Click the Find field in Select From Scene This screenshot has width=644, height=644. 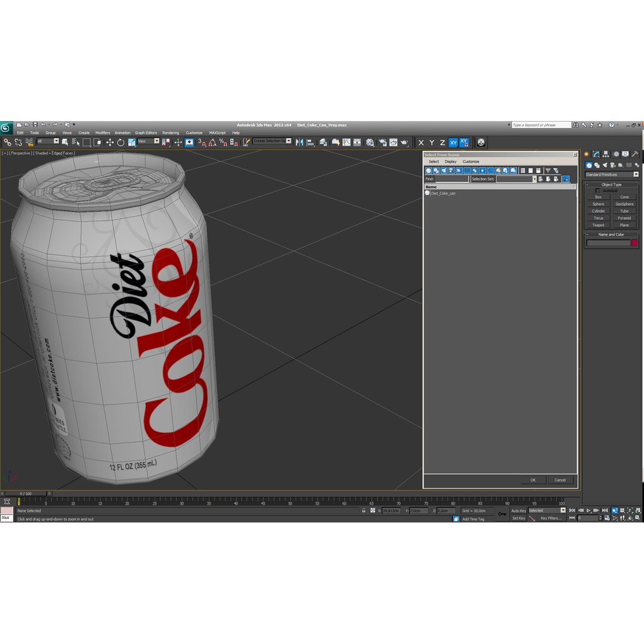[452, 179]
